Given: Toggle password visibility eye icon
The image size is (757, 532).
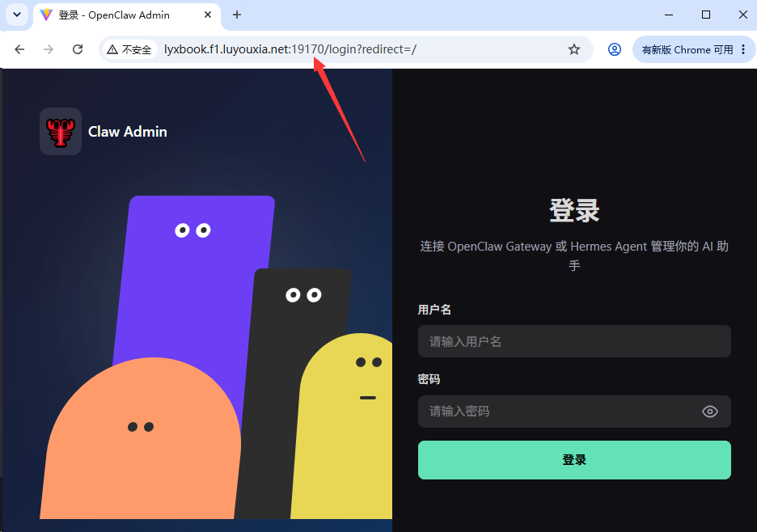Looking at the screenshot, I should pyautogui.click(x=710, y=412).
